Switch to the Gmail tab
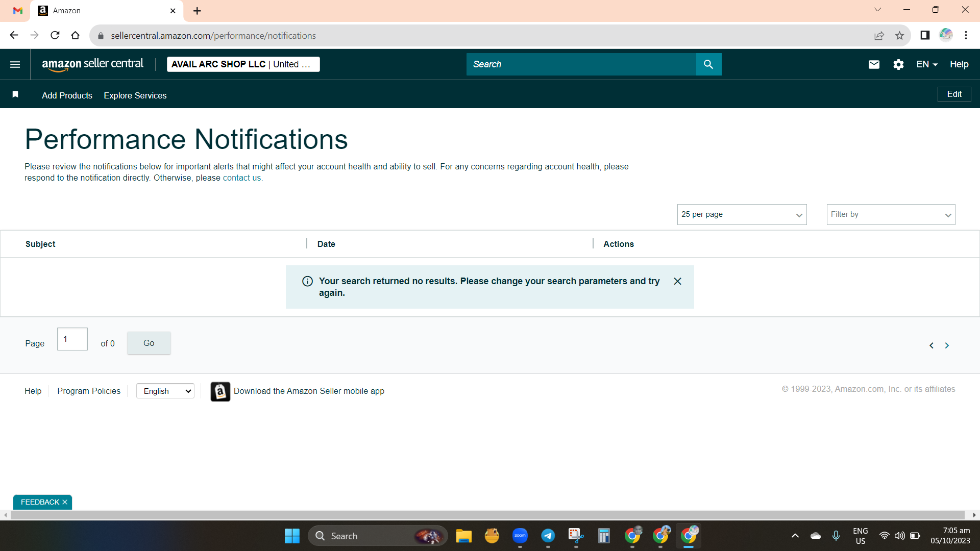 point(18,11)
